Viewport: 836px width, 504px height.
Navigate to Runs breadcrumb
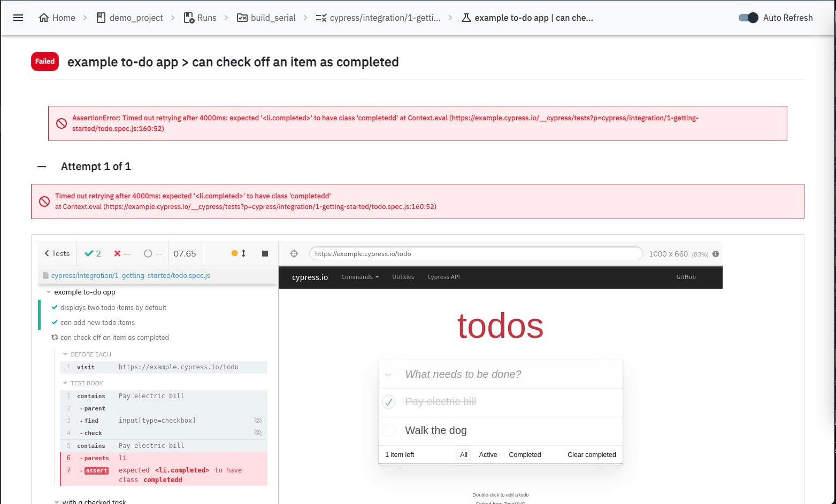click(x=200, y=18)
